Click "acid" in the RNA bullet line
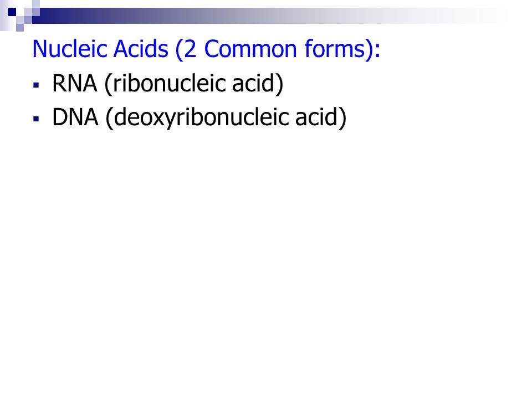Viewport: 532px width, 399px height. tap(253, 83)
